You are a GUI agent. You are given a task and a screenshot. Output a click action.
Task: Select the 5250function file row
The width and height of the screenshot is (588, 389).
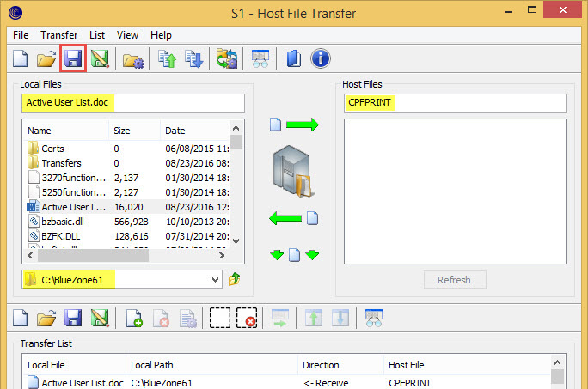127,192
